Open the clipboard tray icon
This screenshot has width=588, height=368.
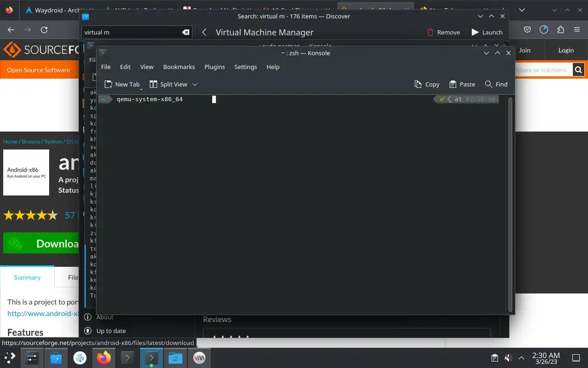[495, 358]
